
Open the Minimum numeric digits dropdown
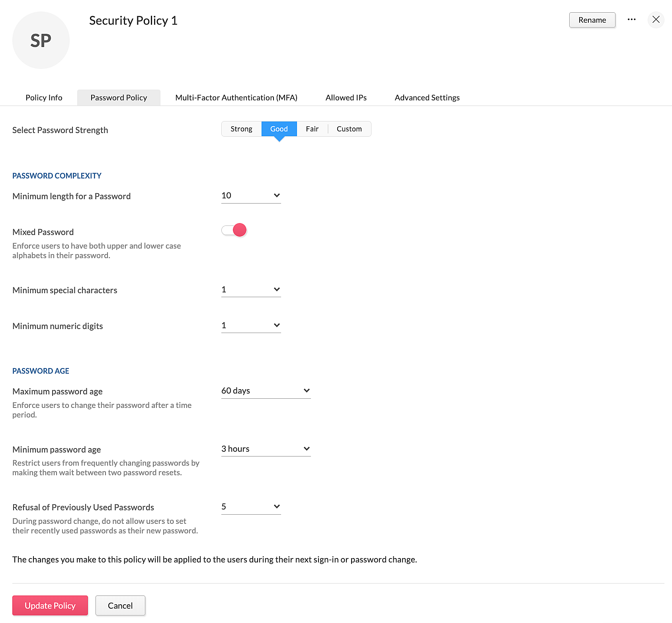[251, 325]
